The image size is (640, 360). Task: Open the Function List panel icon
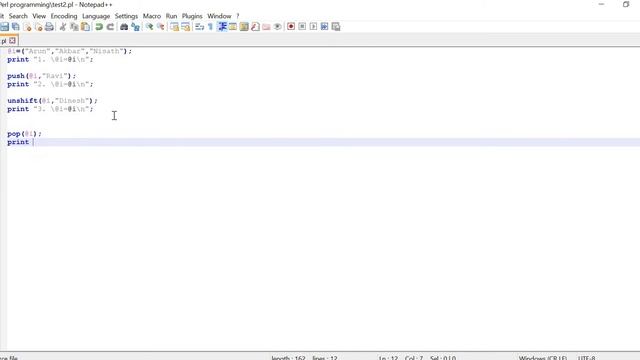(255, 27)
